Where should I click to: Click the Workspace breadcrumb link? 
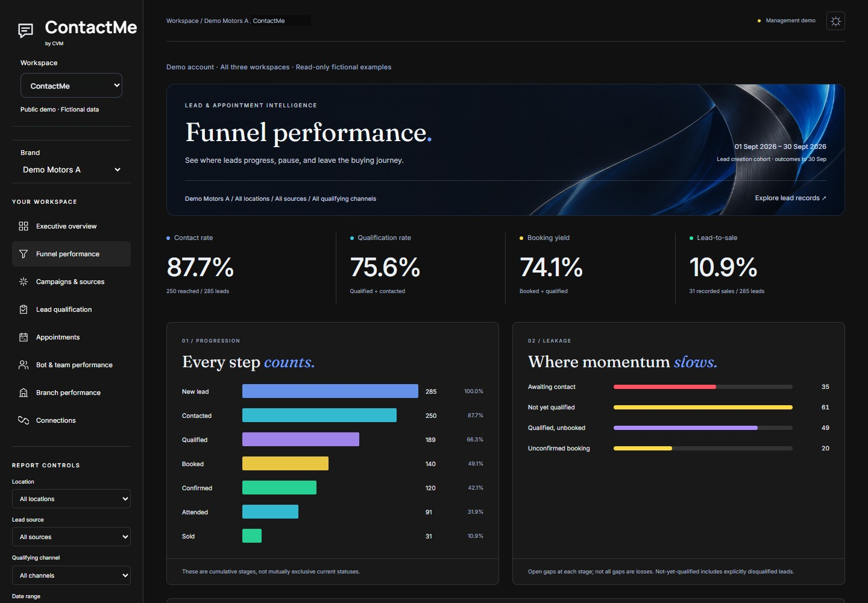tap(182, 21)
